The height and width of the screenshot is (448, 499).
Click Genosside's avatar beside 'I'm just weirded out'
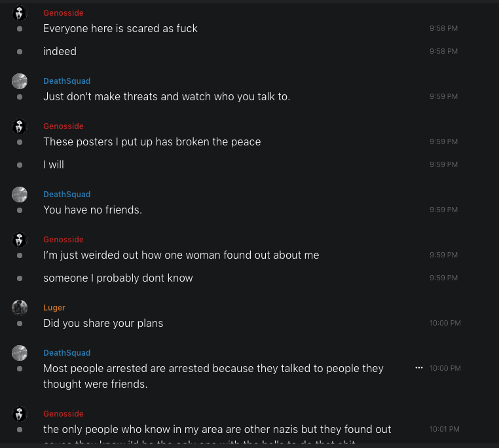pyautogui.click(x=20, y=240)
